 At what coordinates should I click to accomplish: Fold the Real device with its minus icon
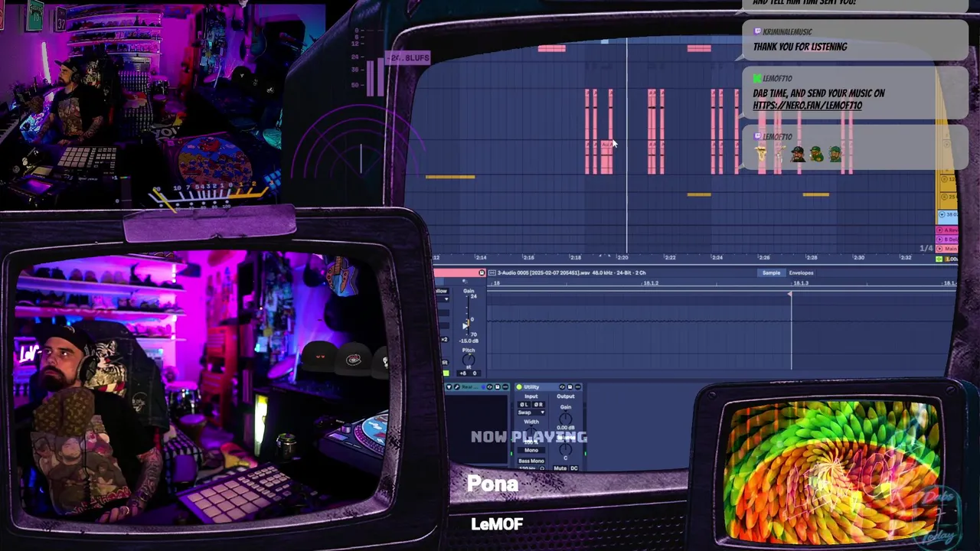click(505, 387)
